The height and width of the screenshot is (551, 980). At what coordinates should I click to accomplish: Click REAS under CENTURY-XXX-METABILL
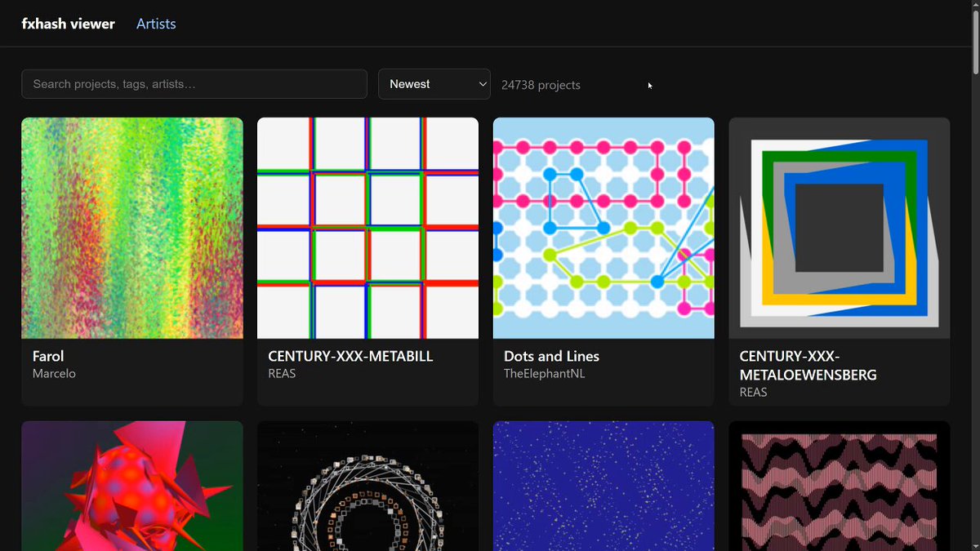pyautogui.click(x=282, y=374)
